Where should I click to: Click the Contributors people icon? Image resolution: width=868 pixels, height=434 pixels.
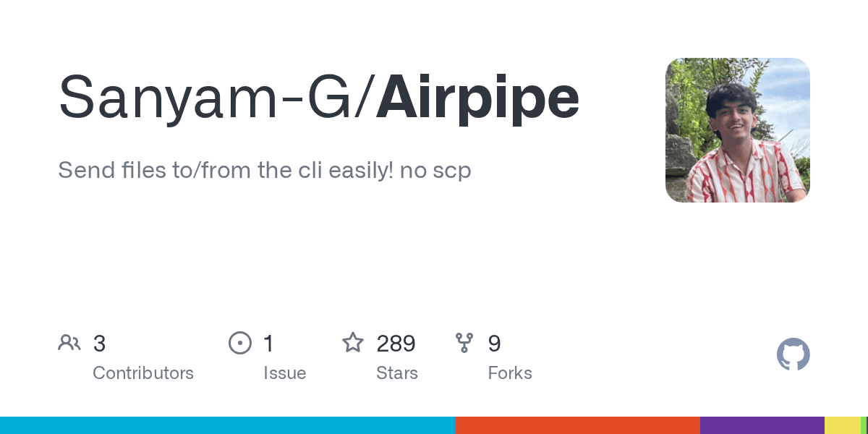[69, 343]
